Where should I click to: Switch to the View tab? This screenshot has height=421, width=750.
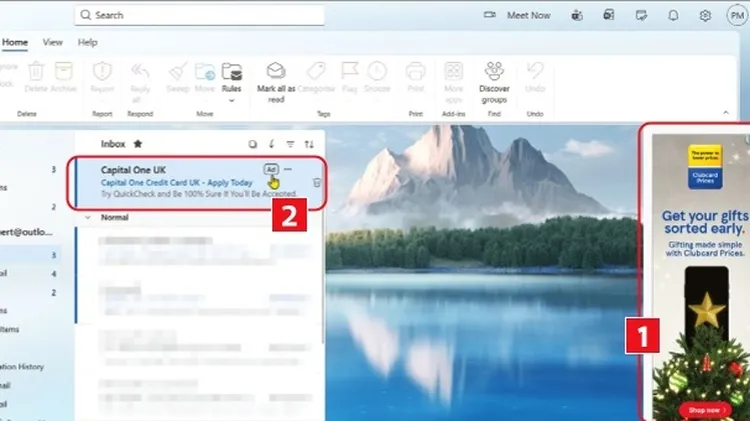click(52, 42)
